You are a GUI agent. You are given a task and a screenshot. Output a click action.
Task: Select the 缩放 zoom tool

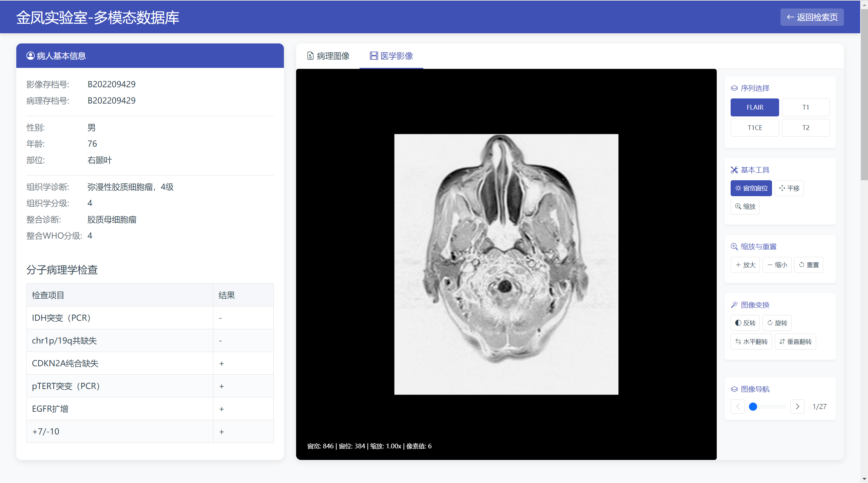pyautogui.click(x=745, y=206)
